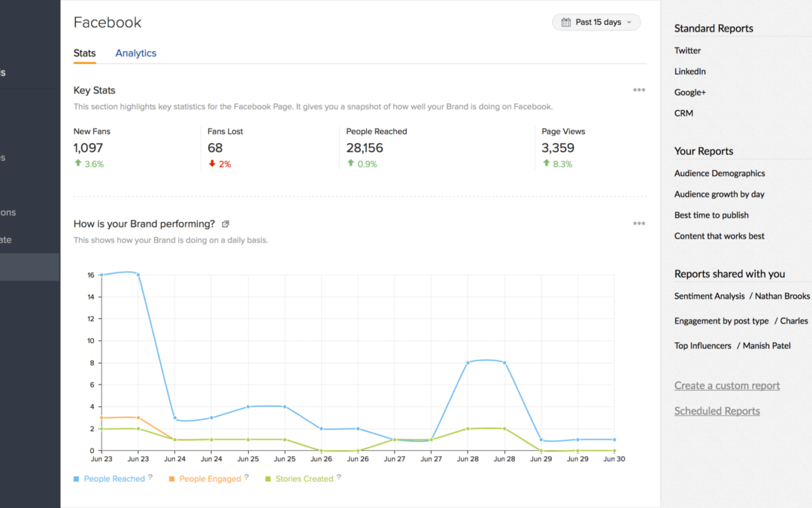Click the New Fans value 1,097
The height and width of the screenshot is (508, 812).
(x=88, y=148)
